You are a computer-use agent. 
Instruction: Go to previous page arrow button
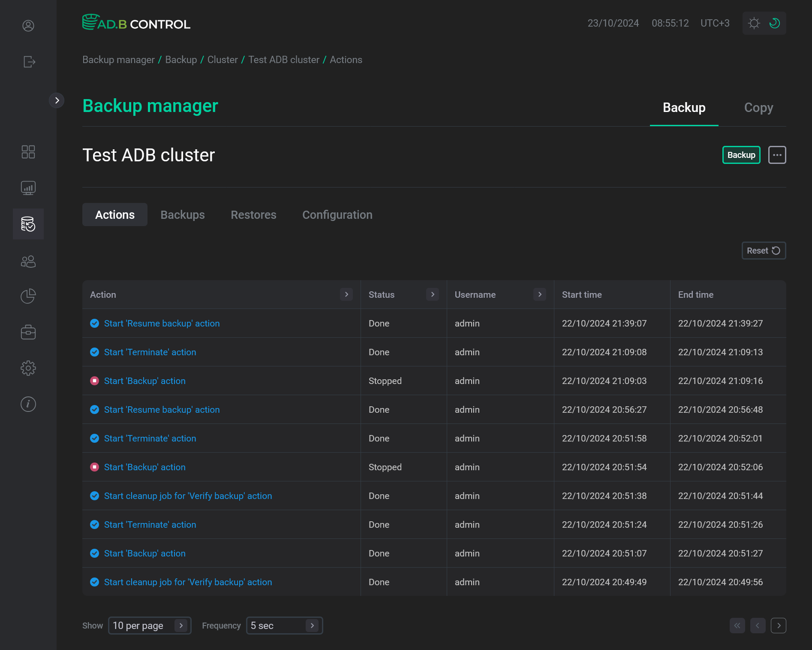[x=758, y=626]
